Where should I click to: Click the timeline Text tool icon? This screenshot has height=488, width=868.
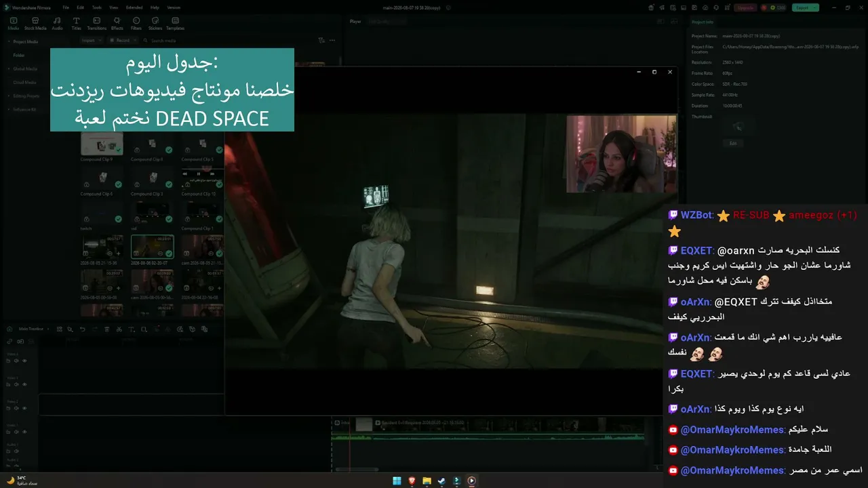tap(132, 329)
